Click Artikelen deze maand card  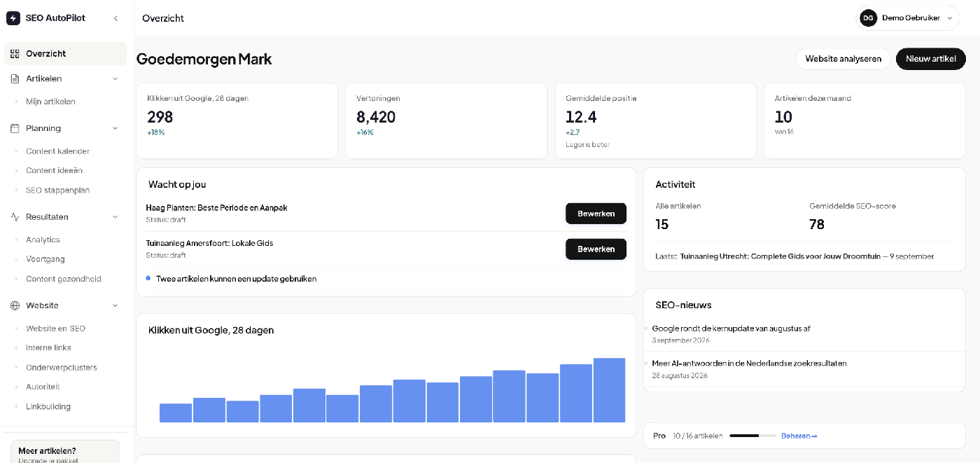click(864, 121)
